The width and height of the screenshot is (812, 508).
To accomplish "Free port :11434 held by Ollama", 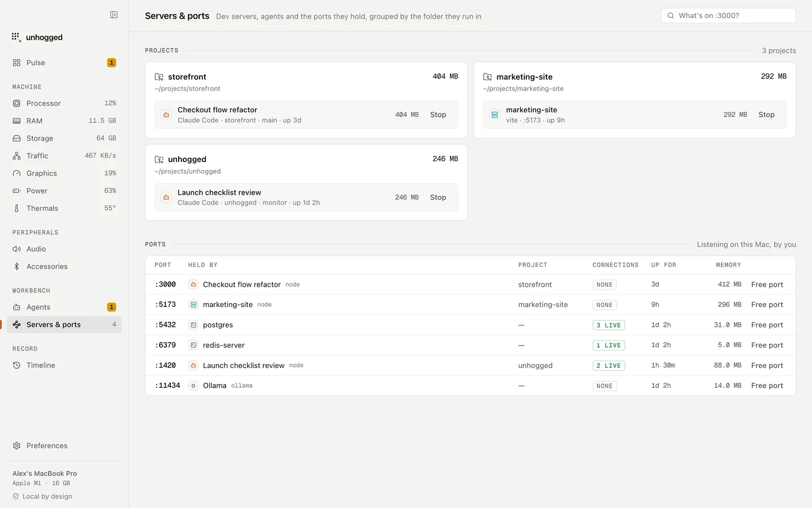I will pyautogui.click(x=767, y=386).
